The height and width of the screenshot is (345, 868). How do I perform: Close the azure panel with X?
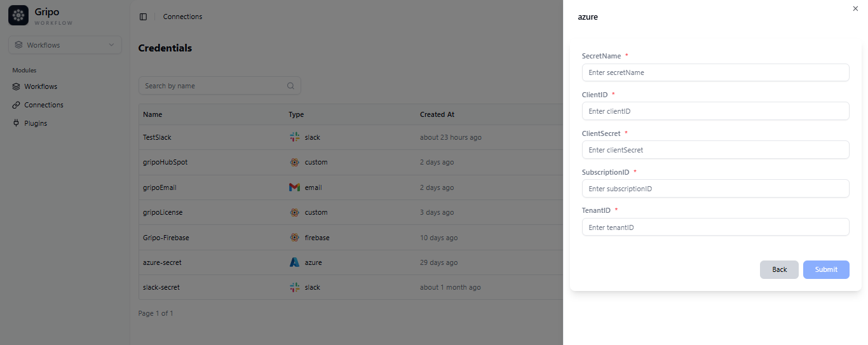click(x=855, y=9)
